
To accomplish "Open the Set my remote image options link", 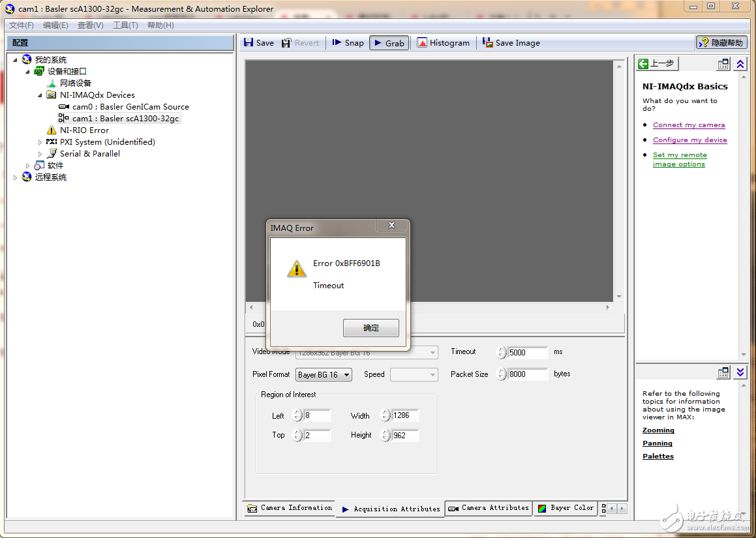I will point(680,160).
